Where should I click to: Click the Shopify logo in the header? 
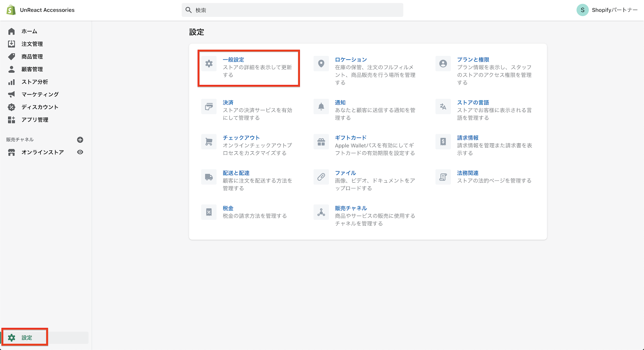click(11, 10)
